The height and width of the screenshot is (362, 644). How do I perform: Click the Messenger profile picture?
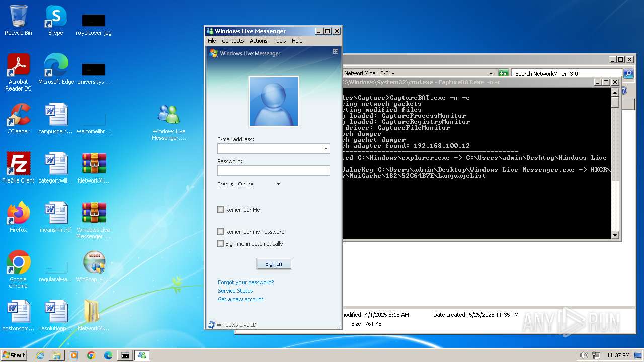coord(274,102)
